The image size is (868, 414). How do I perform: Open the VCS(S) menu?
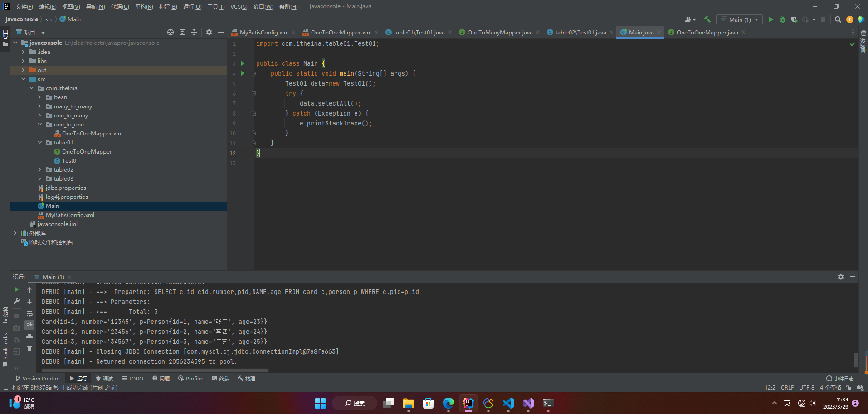coord(239,6)
